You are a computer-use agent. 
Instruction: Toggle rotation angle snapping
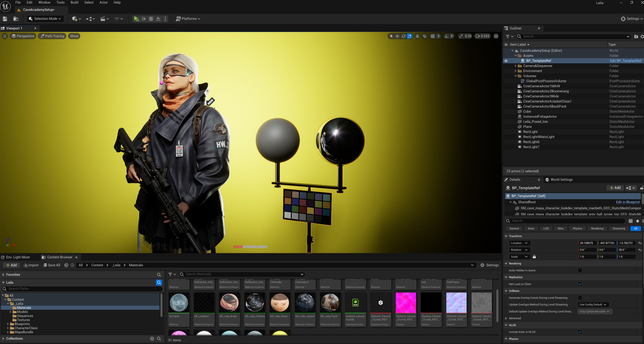click(x=447, y=36)
